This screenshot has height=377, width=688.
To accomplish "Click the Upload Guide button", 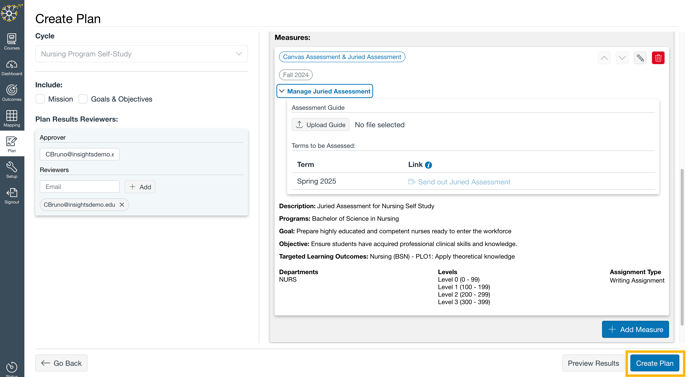I will coord(321,125).
